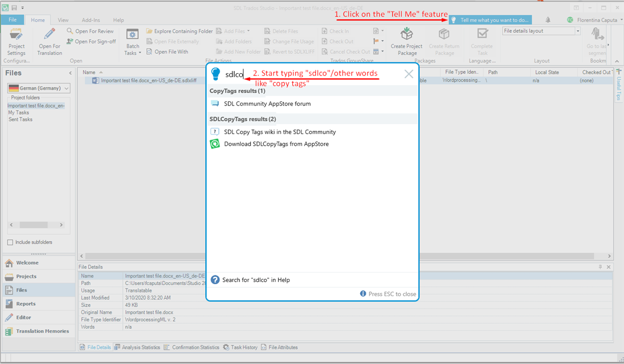Viewport: 624px width, 364px height.
Task: Select Open File With
Action: (167, 52)
